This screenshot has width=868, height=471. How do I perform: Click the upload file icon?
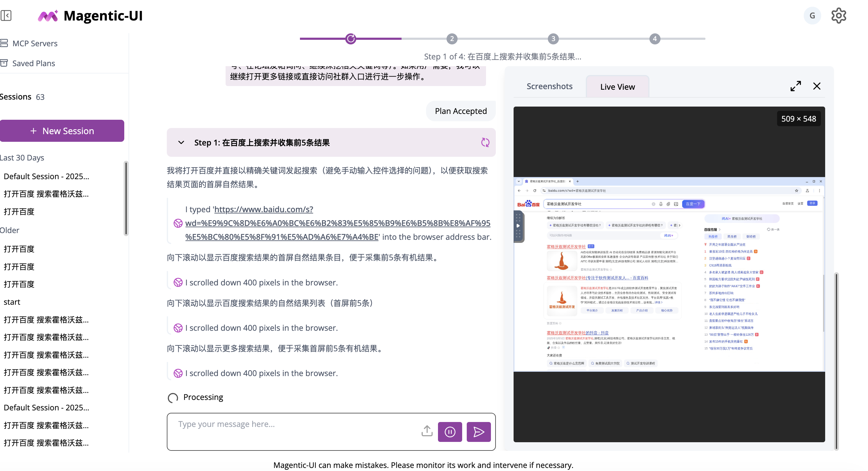[x=427, y=431]
